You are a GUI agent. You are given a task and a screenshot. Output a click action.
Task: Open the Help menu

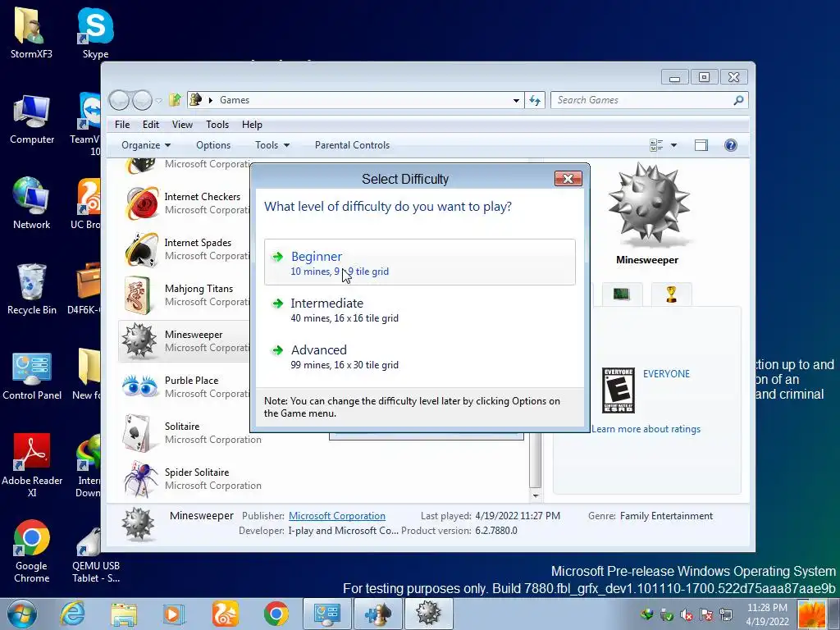point(252,125)
